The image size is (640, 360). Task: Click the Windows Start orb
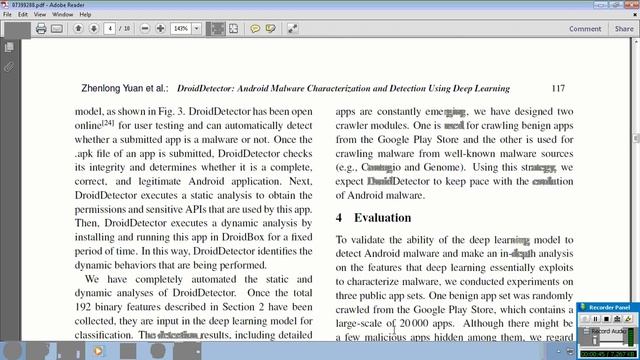tap(12, 350)
